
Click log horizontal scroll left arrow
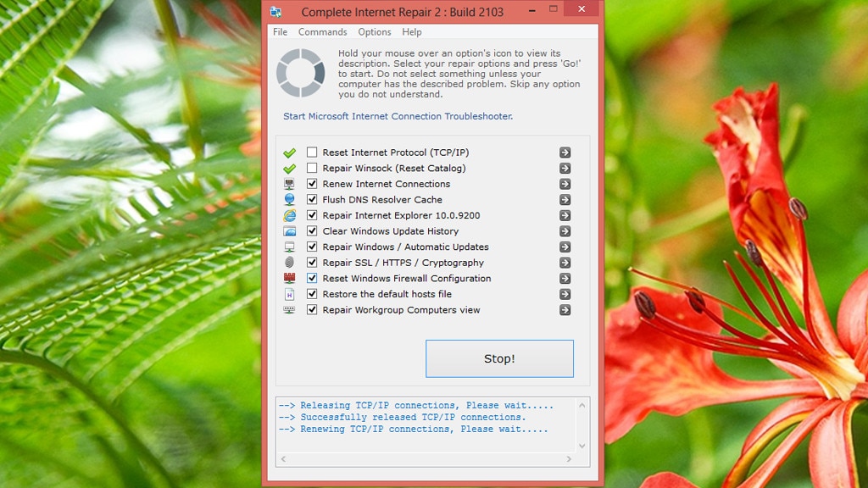pos(283,459)
